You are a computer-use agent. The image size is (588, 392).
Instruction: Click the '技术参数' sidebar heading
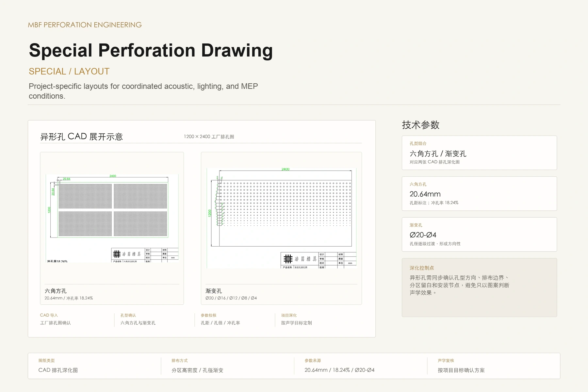click(x=421, y=125)
